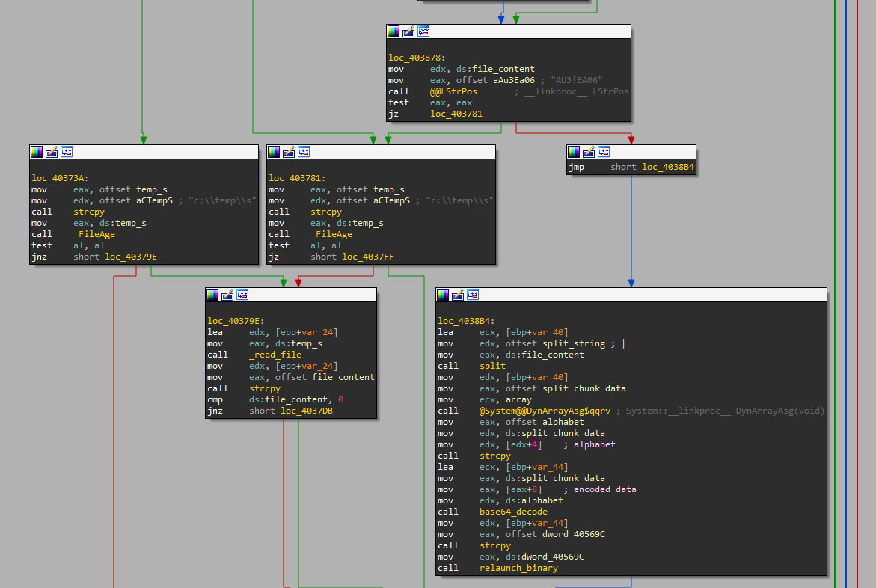Screen dimensions: 876x588
Task: Click group nodes icon on loc_4038B4 block
Action: pos(473,295)
